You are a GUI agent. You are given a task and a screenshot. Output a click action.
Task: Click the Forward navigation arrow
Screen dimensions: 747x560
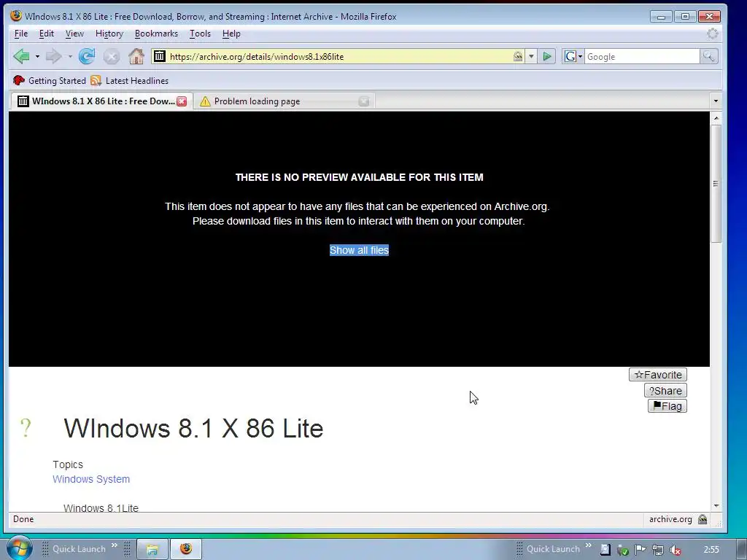pyautogui.click(x=53, y=57)
